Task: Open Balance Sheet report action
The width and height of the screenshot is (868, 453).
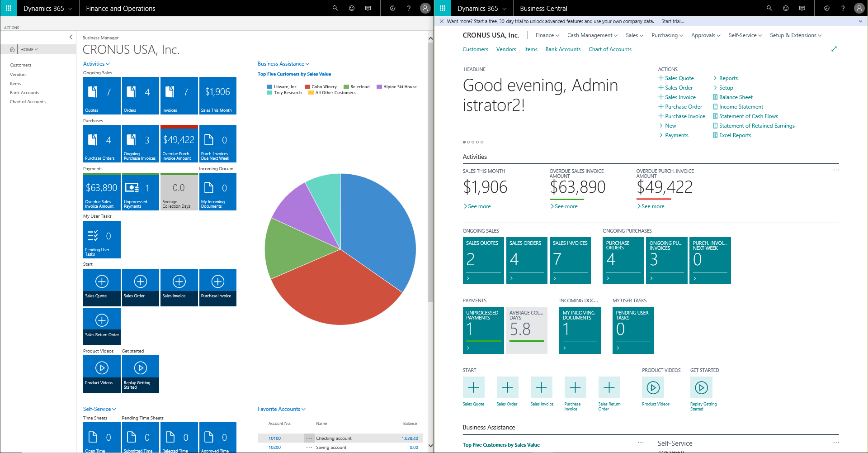Action: coord(733,97)
